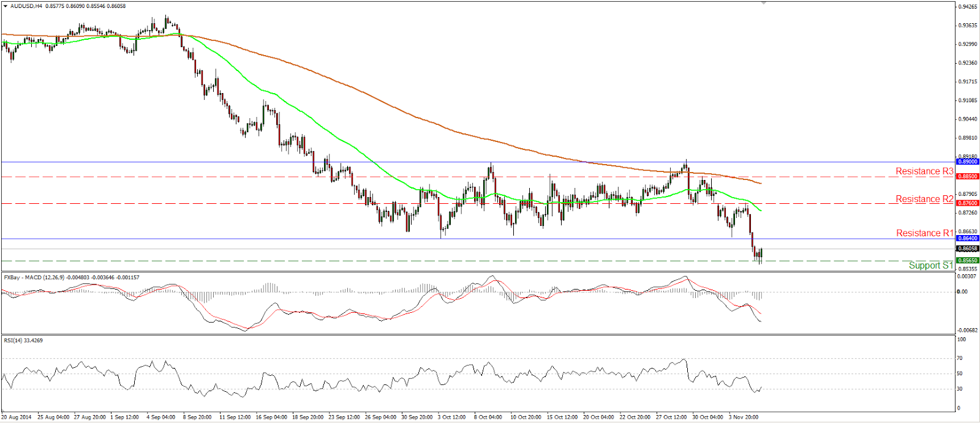Click the green 0.85650 price tag
Viewport: 980px width, 423px height.
coord(968,260)
